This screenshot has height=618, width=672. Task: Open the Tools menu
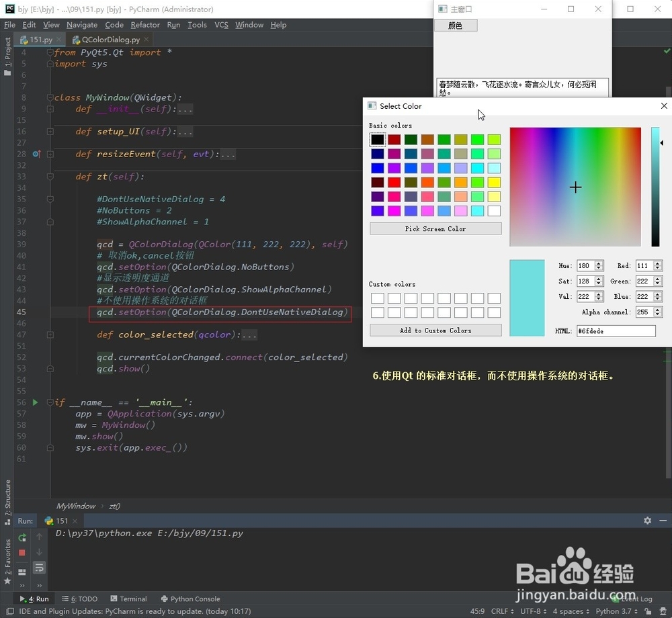tap(197, 25)
